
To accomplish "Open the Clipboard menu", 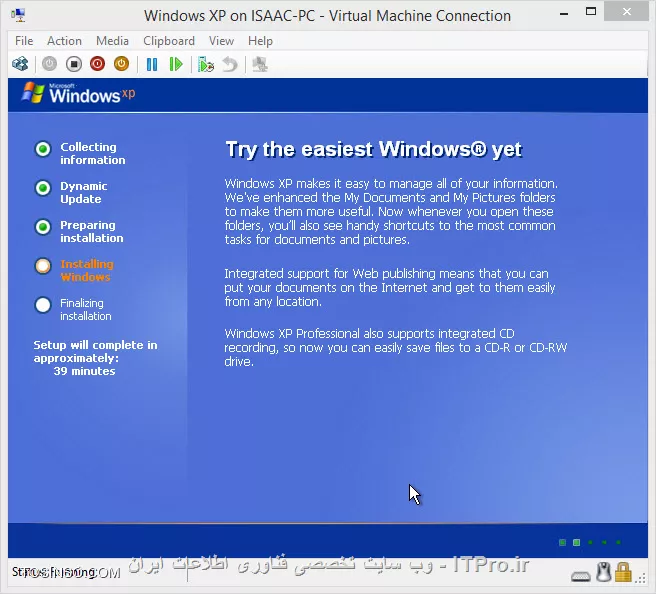I will (169, 41).
